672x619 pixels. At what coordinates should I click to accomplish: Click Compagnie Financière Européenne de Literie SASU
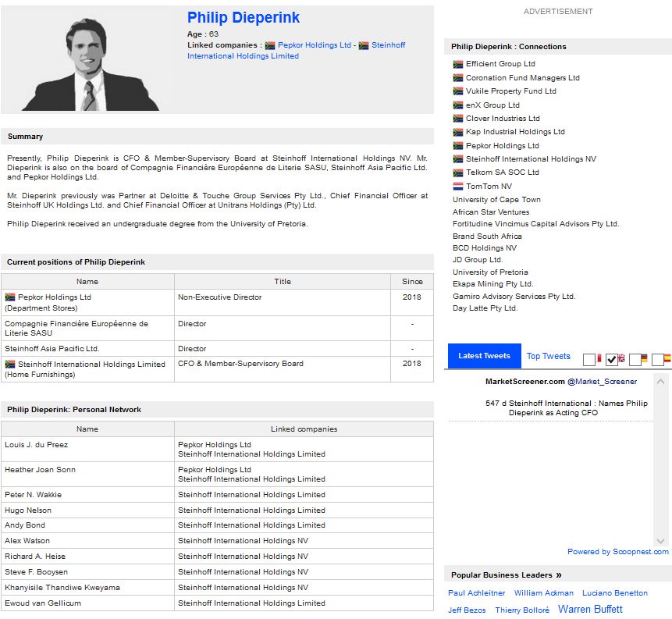click(x=76, y=329)
